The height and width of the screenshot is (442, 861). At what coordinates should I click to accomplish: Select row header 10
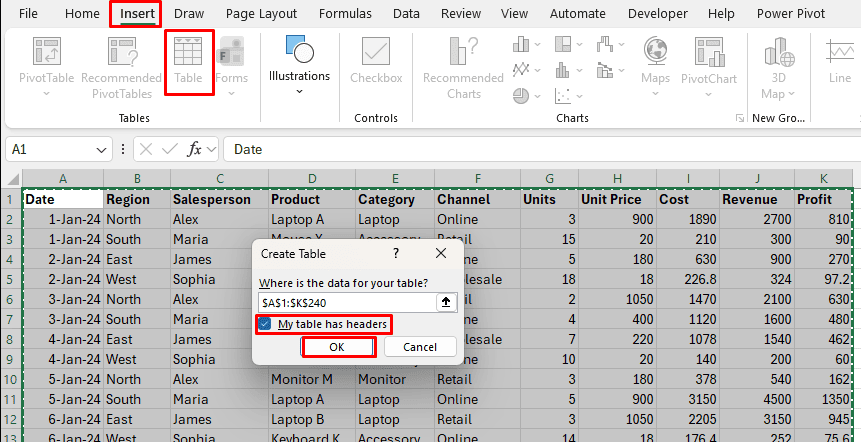(x=12, y=379)
